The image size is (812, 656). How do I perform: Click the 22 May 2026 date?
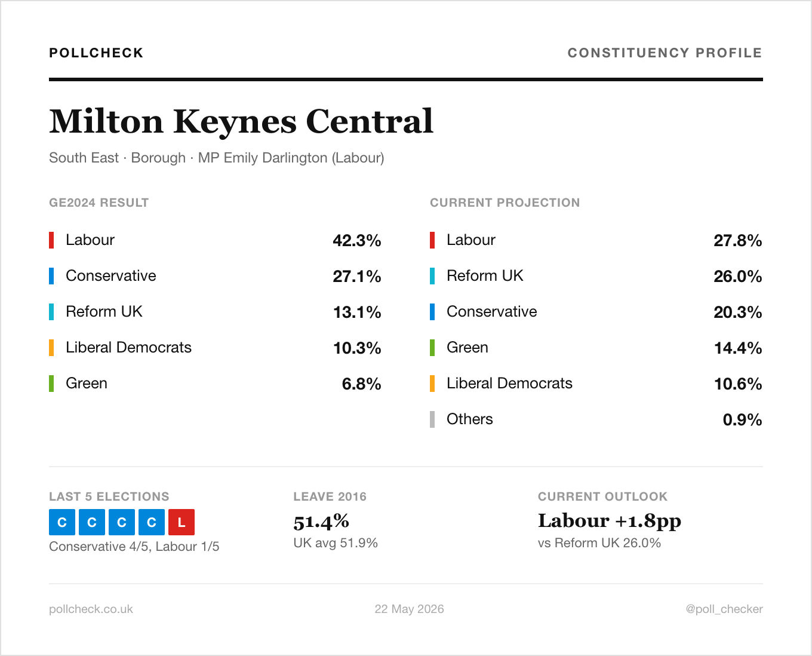pyautogui.click(x=409, y=609)
